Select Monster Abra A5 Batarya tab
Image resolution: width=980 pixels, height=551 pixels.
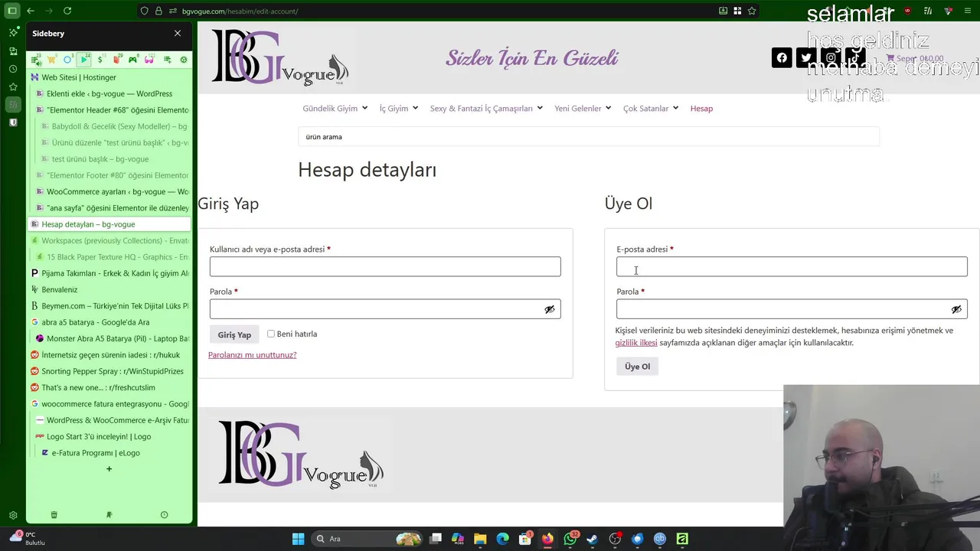112,338
